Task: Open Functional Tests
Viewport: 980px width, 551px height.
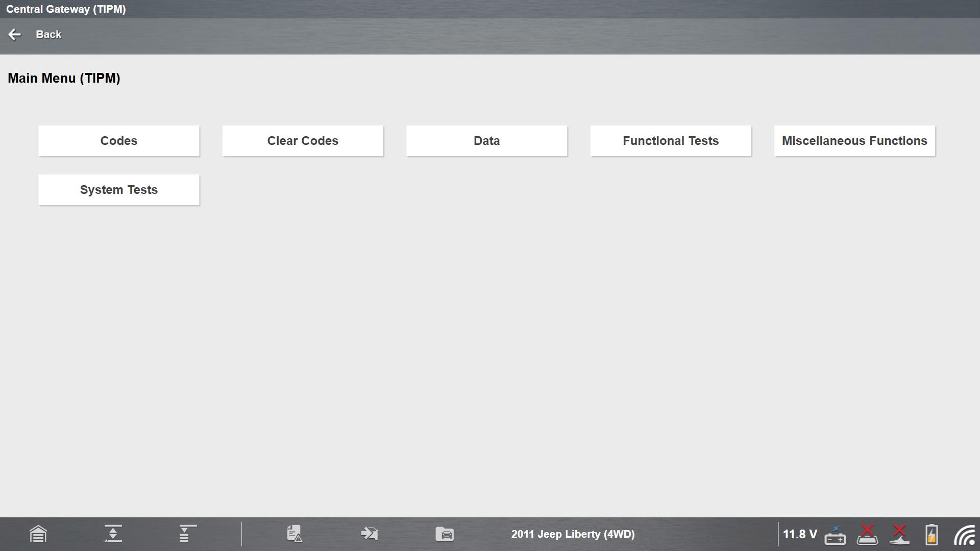Action: (x=671, y=141)
